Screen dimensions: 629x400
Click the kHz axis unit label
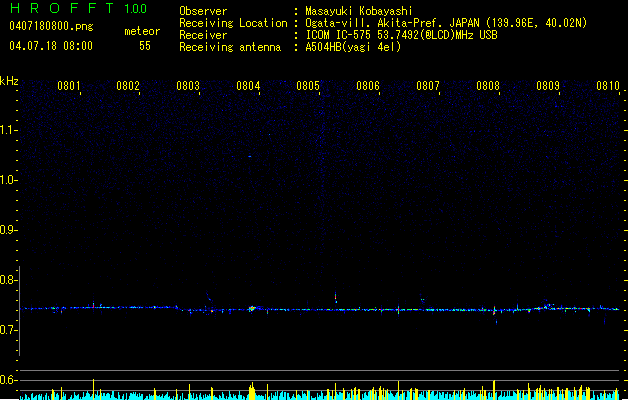tap(9, 81)
